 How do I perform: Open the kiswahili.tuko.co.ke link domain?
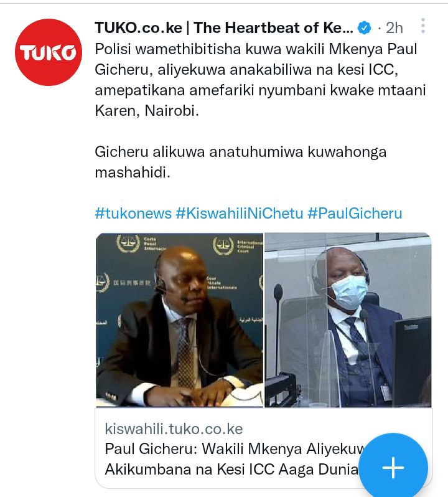(x=174, y=429)
